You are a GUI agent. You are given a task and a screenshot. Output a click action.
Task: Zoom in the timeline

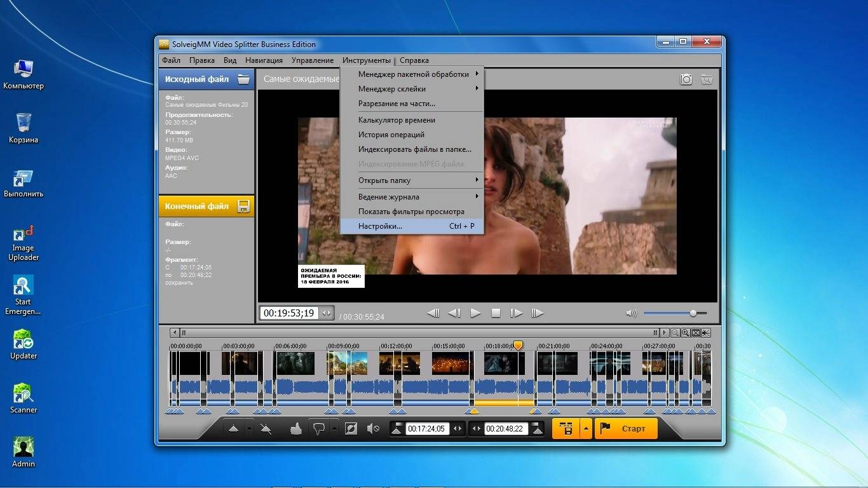(686, 332)
